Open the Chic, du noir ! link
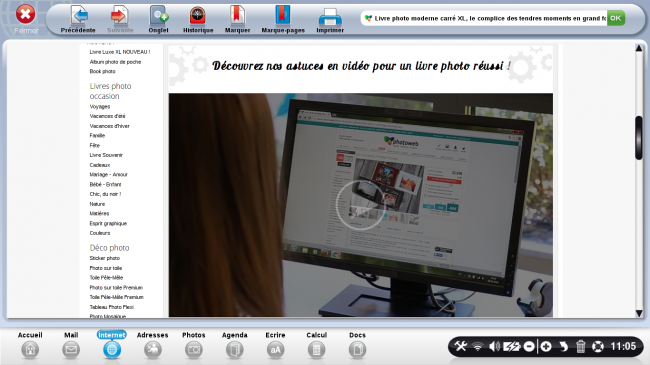Viewport: 650px width, 365px height. [105, 194]
